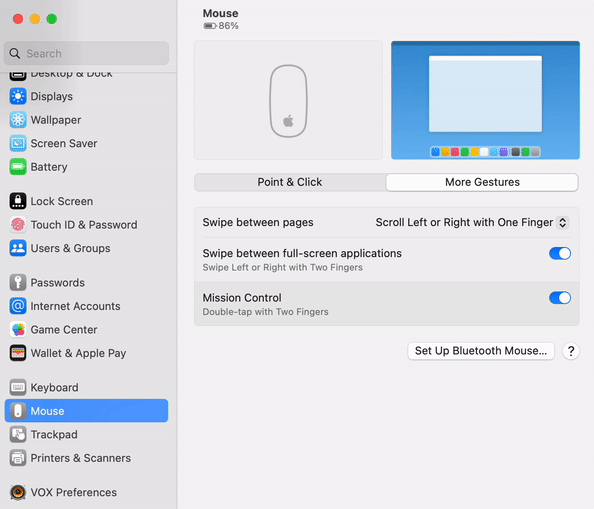Viewport: 594px width, 509px height.
Task: Turn off the Mission Control toggle
Action: (x=560, y=298)
